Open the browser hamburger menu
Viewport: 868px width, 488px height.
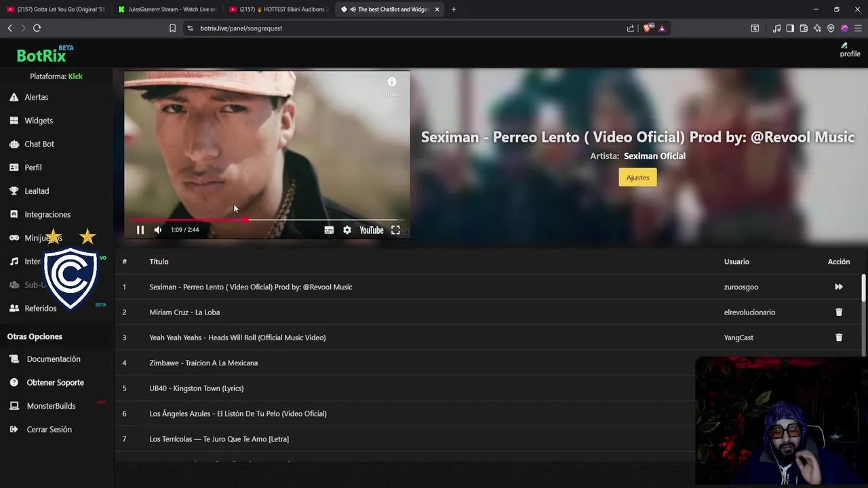coord(858,28)
